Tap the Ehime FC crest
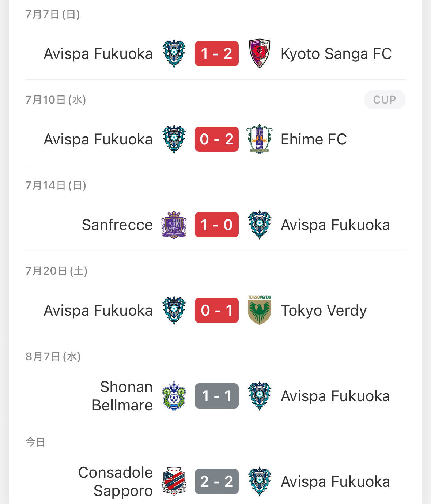431x504 pixels. (260, 139)
